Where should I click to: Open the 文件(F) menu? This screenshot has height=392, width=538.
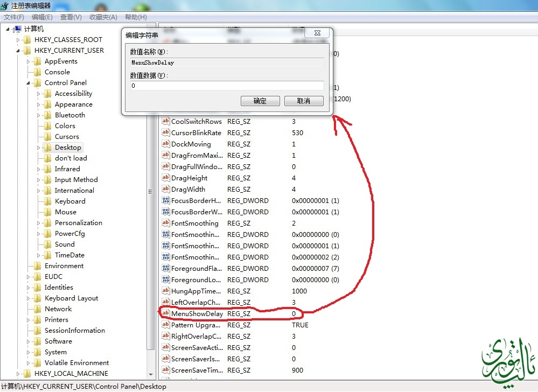point(14,17)
